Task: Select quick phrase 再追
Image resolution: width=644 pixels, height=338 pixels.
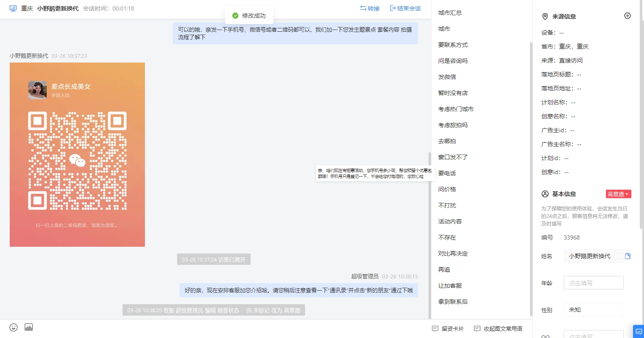Action: 444,270
